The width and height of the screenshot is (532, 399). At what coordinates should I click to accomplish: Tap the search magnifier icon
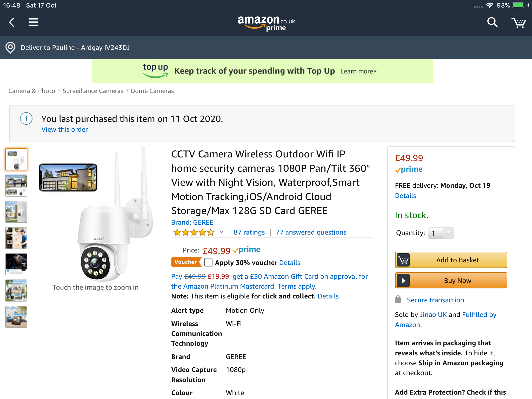[492, 22]
